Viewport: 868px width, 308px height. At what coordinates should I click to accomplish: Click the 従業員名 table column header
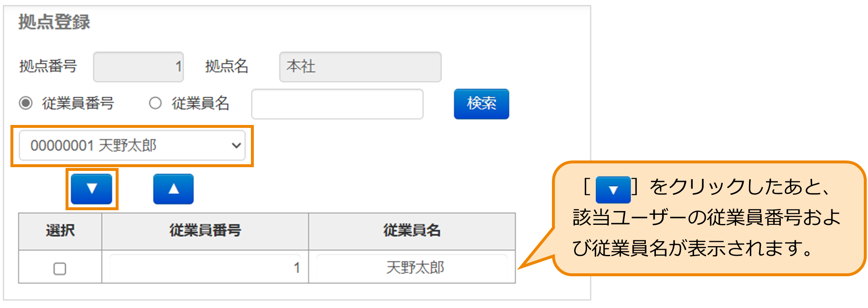(412, 230)
